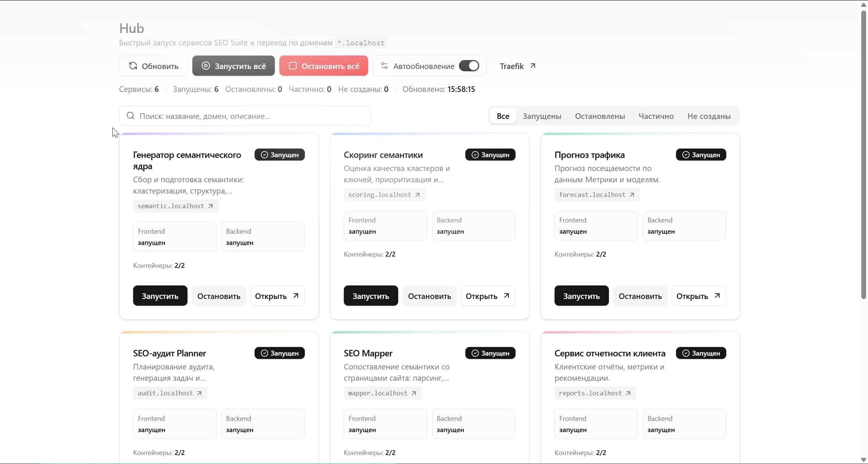868x464 pixels.
Task: Click the settings sliders icon near Автообновление
Action: click(x=384, y=66)
